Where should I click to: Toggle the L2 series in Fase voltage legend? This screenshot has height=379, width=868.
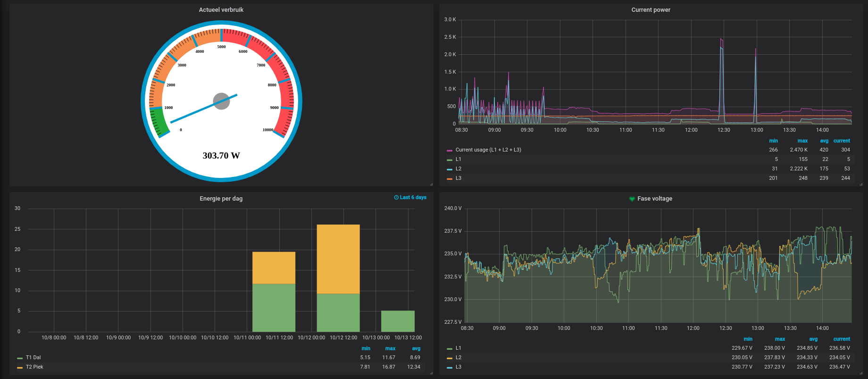[x=459, y=357]
